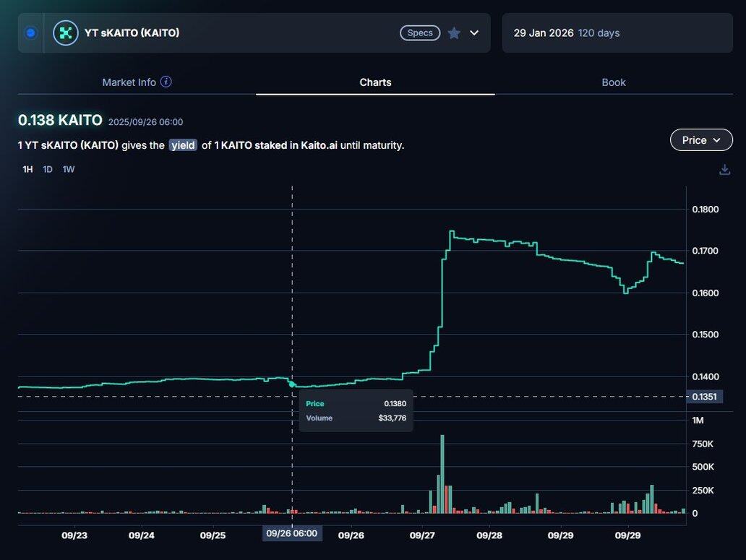The image size is (746, 560).
Task: Switch to the Book tab
Action: coord(614,82)
